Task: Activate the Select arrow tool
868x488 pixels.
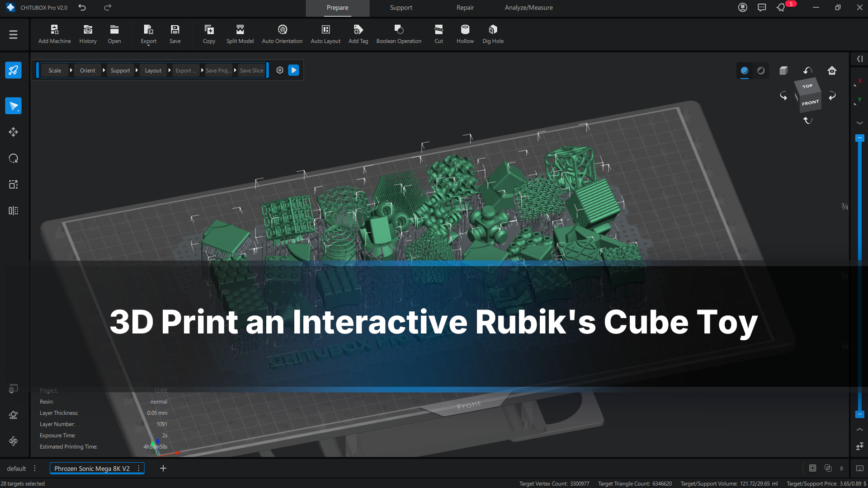Action: [13, 106]
